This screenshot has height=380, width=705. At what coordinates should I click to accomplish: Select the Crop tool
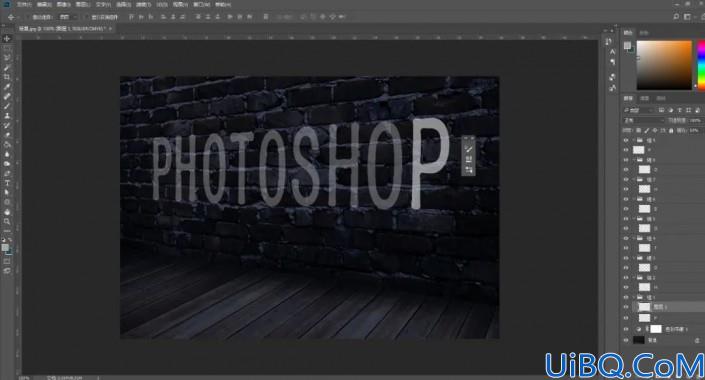(x=7, y=77)
